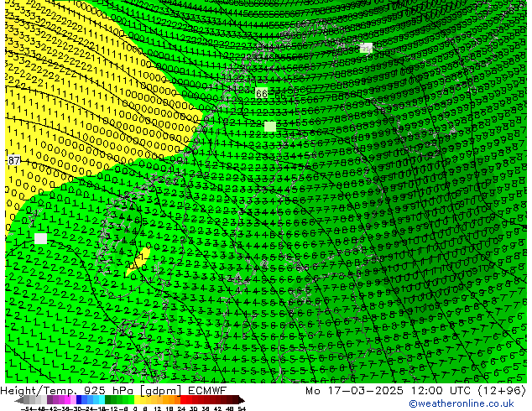Click the 'Height/Temp. 925 hPa [gdpm] ECMWF' title
Viewport: 532px width, 411px height.
click(113, 391)
